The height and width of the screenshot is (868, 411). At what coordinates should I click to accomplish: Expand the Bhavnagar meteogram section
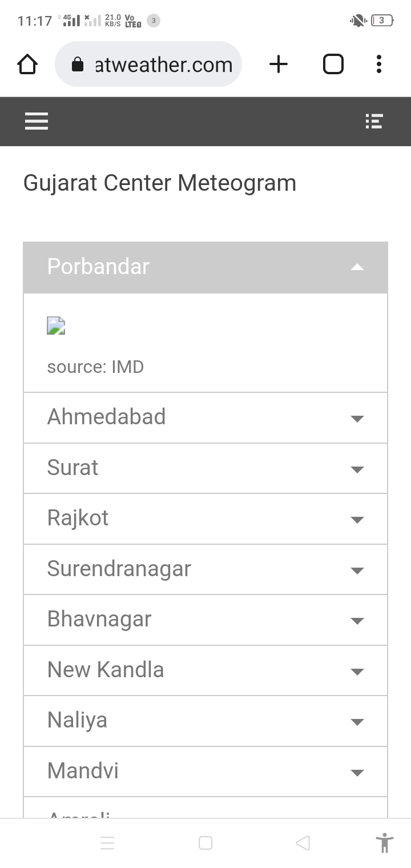tap(205, 620)
